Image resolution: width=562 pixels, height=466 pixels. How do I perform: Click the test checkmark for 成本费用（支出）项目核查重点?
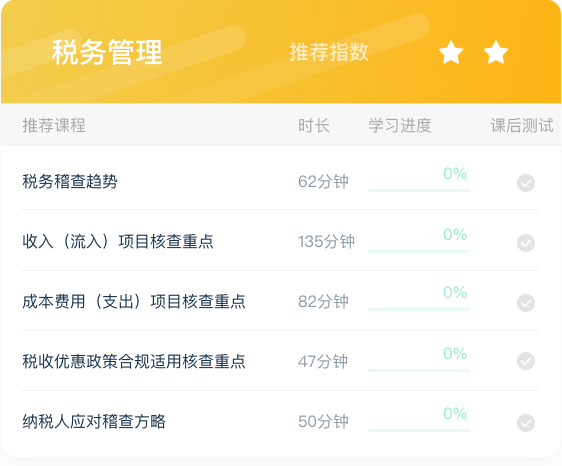click(x=526, y=303)
